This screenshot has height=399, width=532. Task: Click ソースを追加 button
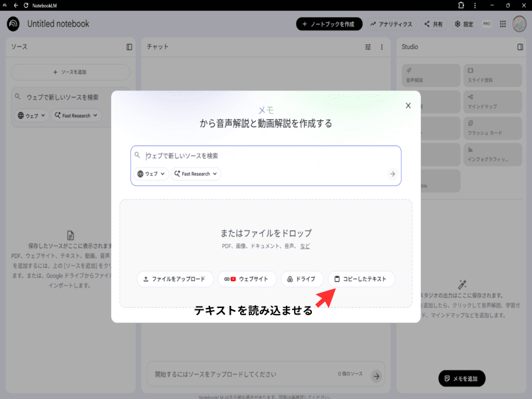pyautogui.click(x=70, y=72)
